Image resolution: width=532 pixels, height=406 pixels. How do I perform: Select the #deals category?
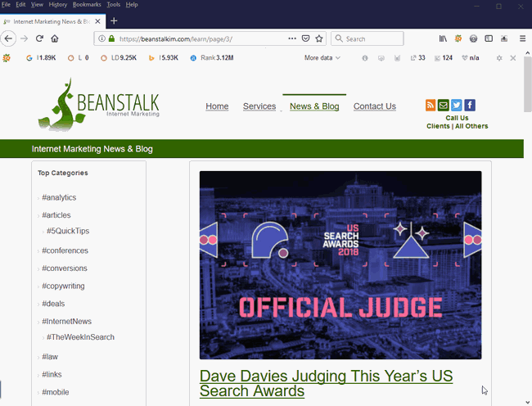coord(53,304)
